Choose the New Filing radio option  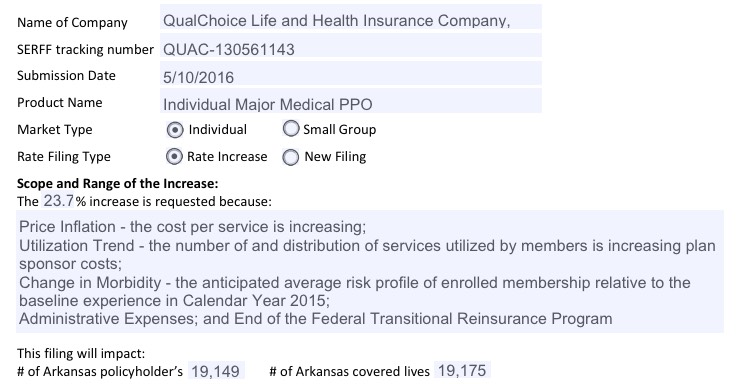pyautogui.click(x=290, y=157)
